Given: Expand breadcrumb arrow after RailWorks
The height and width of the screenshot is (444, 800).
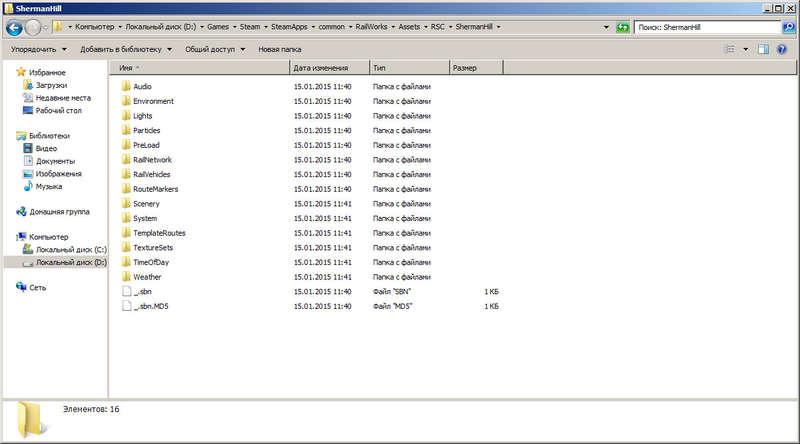Looking at the screenshot, I should [x=393, y=27].
